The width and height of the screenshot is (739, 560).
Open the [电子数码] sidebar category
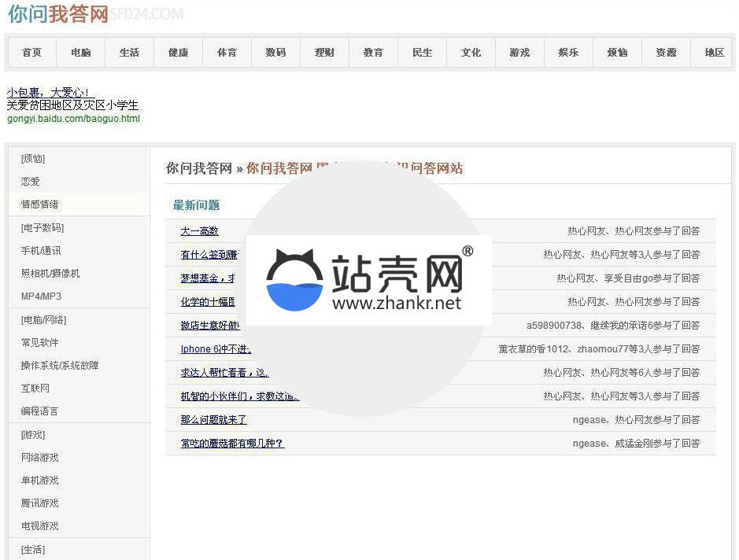pyautogui.click(x=42, y=228)
